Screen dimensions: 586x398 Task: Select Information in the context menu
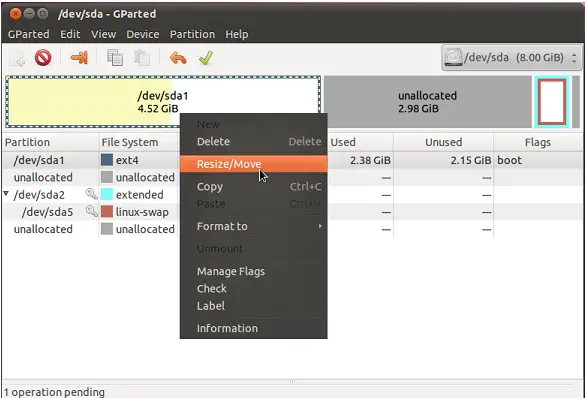click(253, 328)
